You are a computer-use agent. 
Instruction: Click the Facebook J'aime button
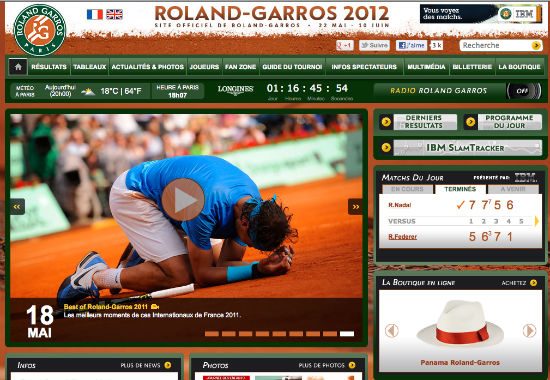[x=411, y=45]
